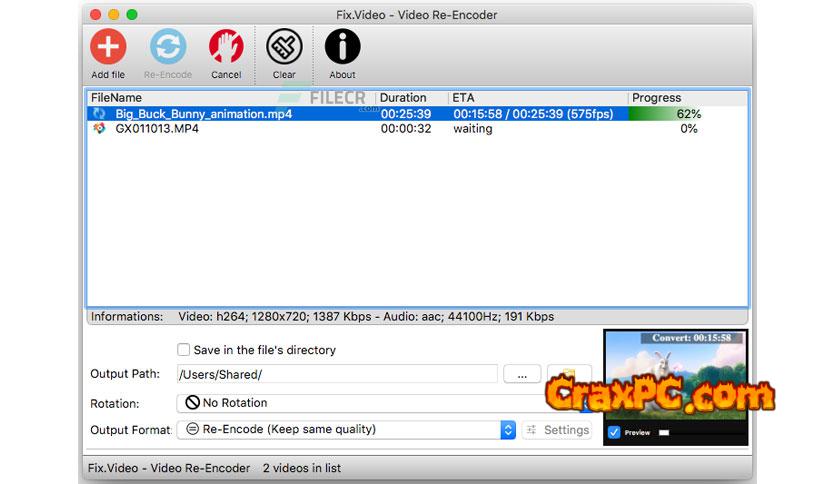Click the 0% progress cell for GX011013.MP4
Image resolution: width=836 pixels, height=484 pixels.
pos(689,128)
